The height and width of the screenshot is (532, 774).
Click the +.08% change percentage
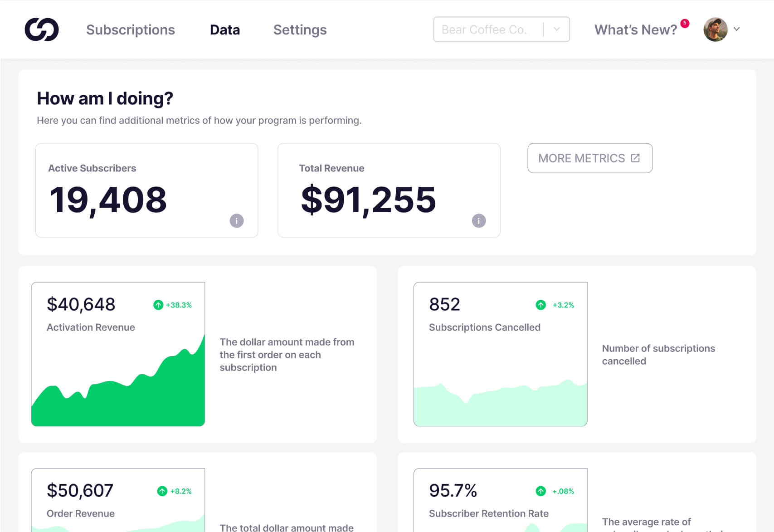point(563,491)
